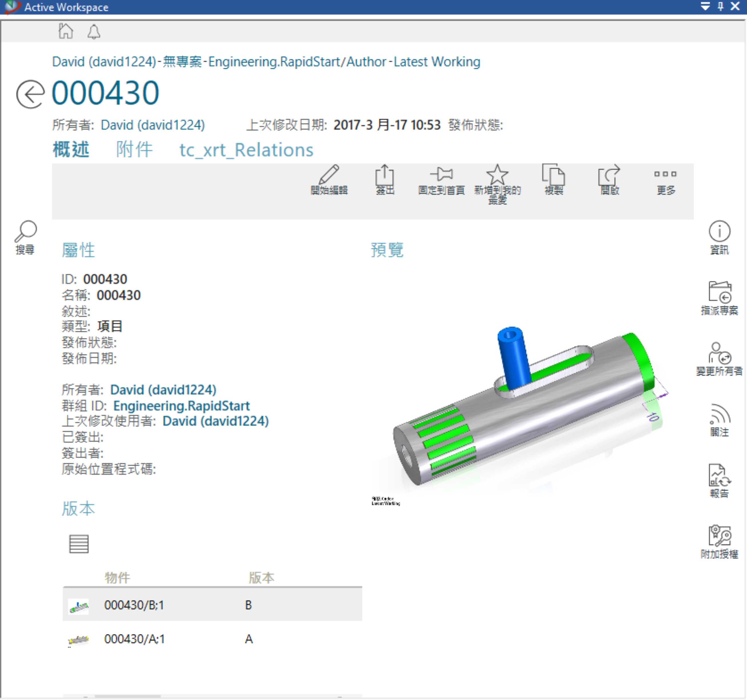Click the Copy (複製) icon
Screen dimensions: 747x700
pyautogui.click(x=554, y=180)
